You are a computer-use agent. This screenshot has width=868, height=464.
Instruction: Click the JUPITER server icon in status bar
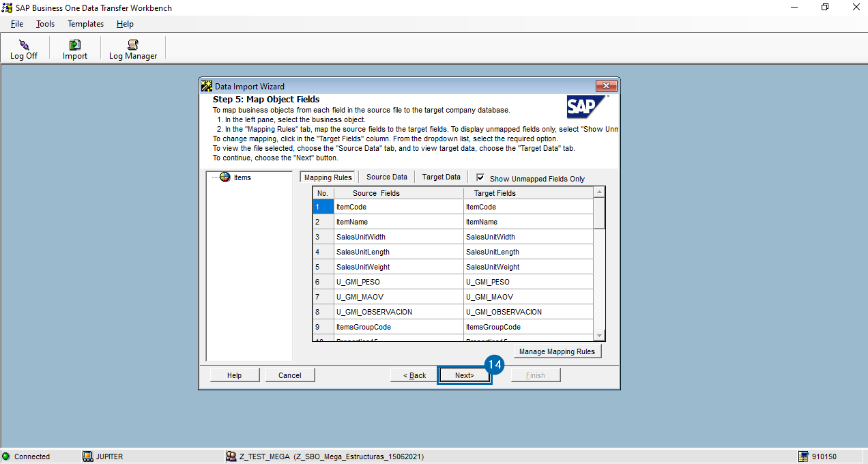[87, 456]
